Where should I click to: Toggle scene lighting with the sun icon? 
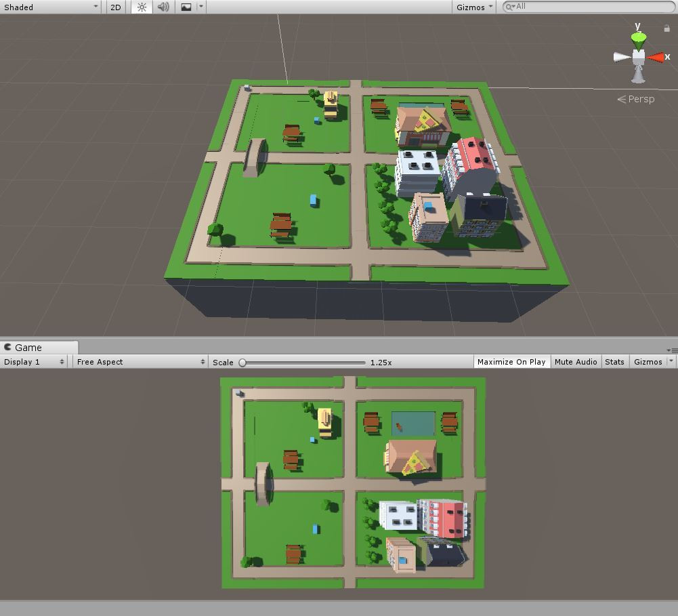click(142, 7)
